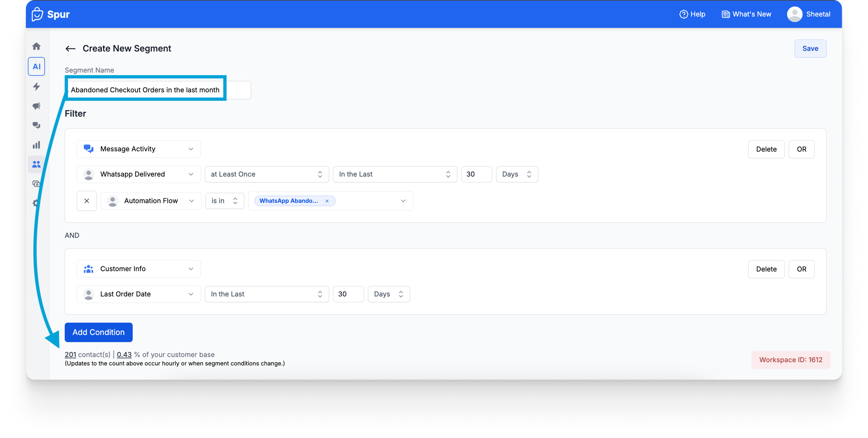868x438 pixels.
Task: Remove the WhatsApp Abando... tag
Action: click(x=327, y=201)
